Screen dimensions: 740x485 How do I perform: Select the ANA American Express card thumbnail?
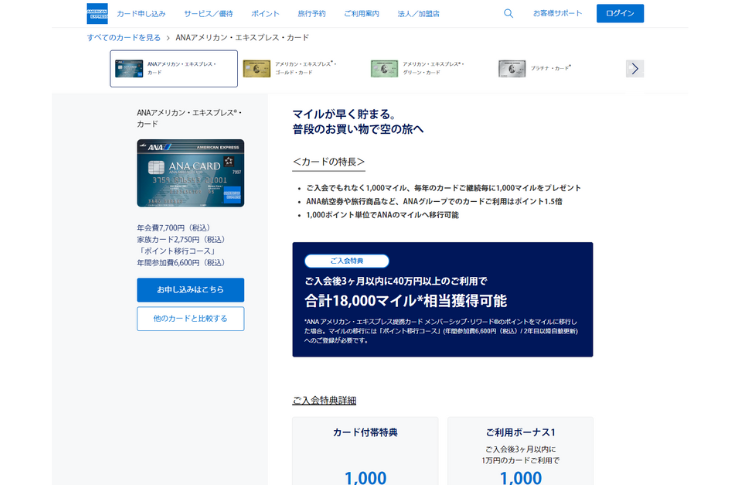129,69
